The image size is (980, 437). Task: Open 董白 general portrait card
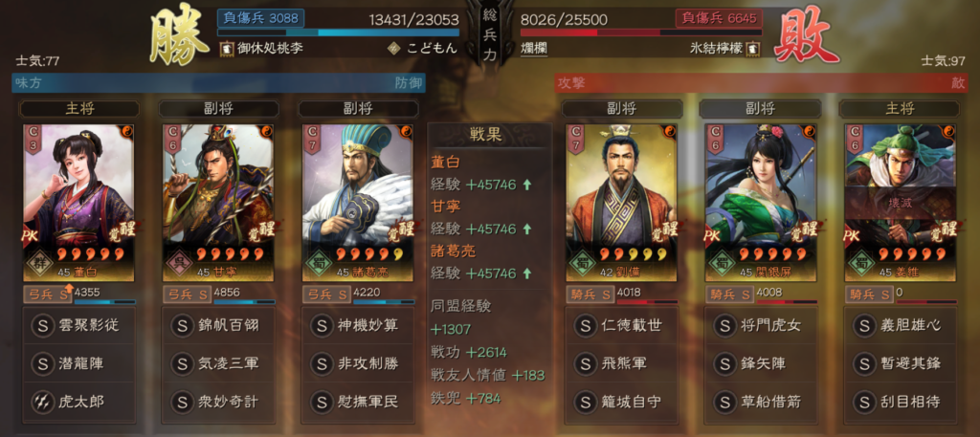click(78, 203)
